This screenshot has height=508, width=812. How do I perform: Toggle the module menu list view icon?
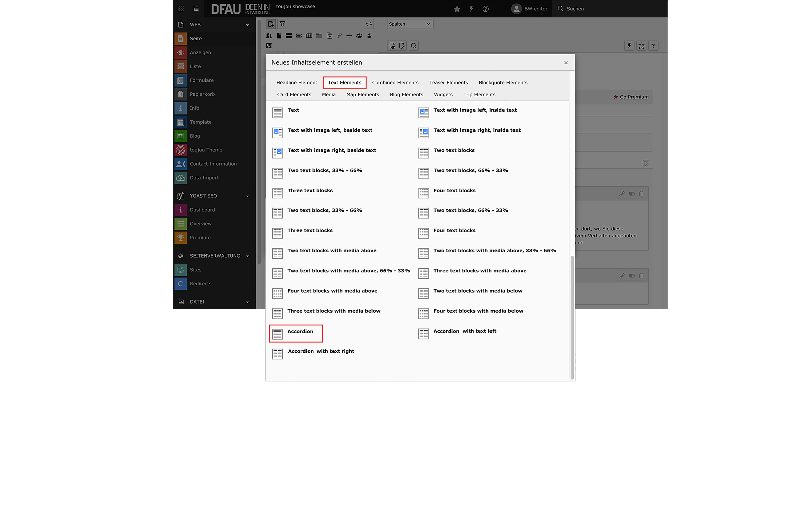coord(196,9)
